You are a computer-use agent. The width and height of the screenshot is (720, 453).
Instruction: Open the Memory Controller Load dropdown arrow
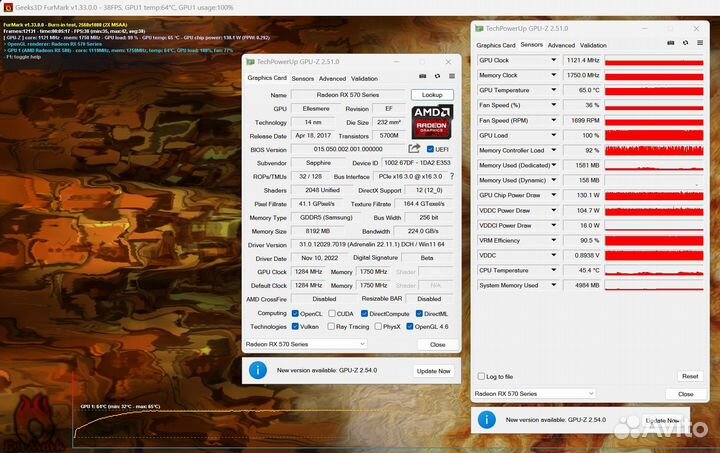[553, 150]
